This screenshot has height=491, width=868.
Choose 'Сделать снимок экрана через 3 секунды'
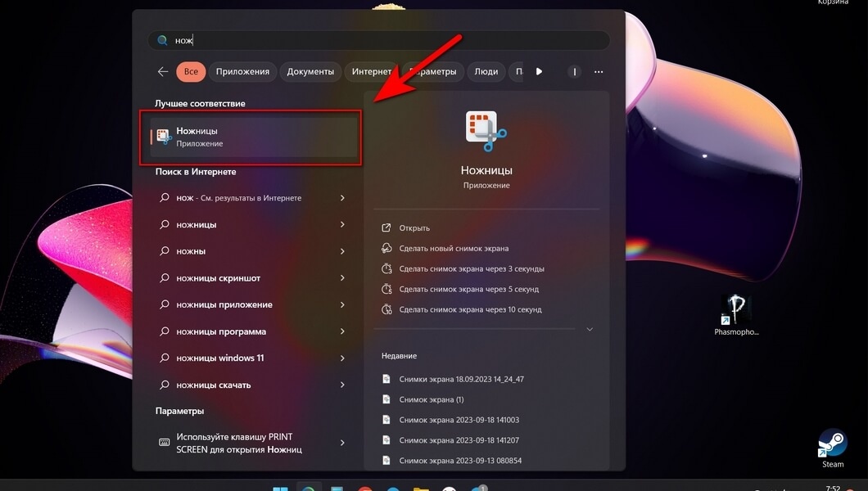(x=472, y=268)
